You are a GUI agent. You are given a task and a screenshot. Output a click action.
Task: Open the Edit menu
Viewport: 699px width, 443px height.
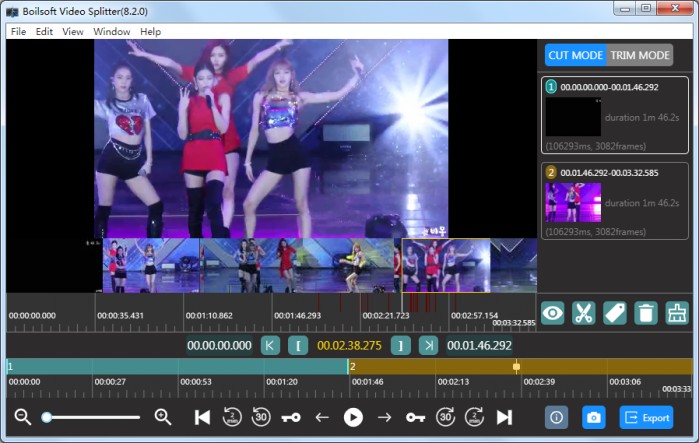(44, 32)
